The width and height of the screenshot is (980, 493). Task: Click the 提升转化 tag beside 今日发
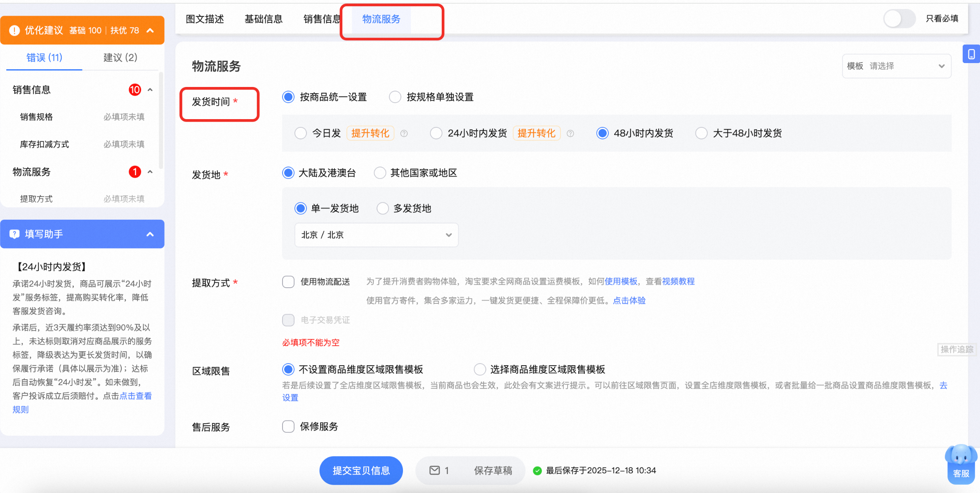370,133
